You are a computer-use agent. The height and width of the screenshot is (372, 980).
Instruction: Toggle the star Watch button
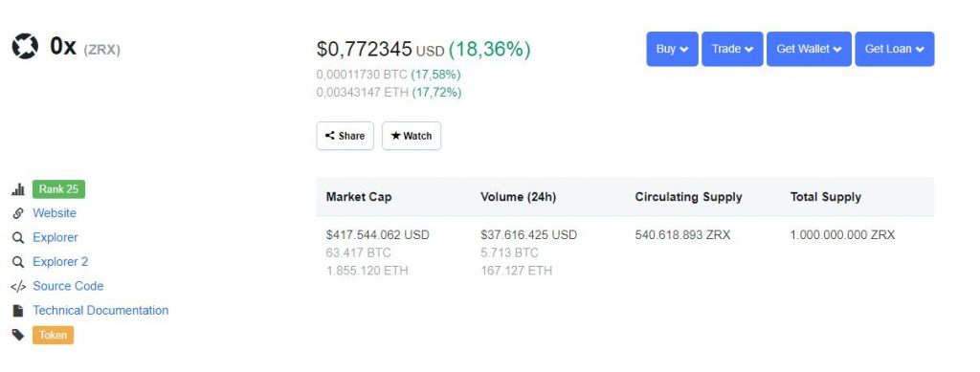(412, 136)
